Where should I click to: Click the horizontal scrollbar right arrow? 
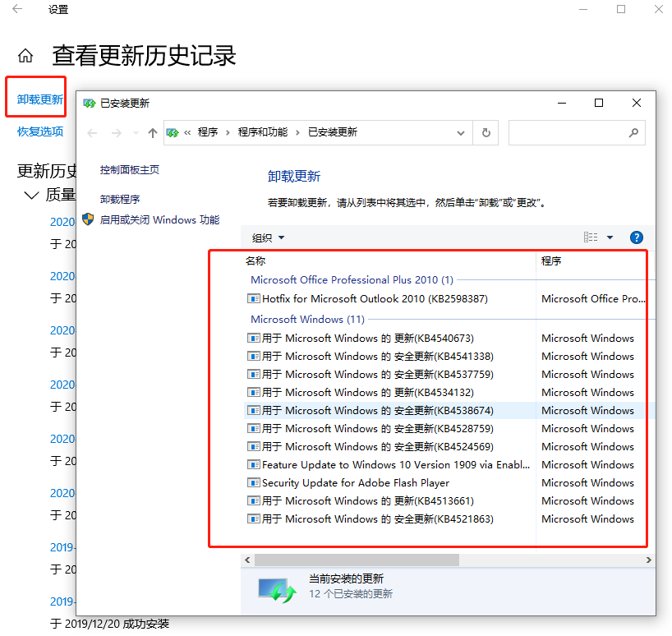648,560
